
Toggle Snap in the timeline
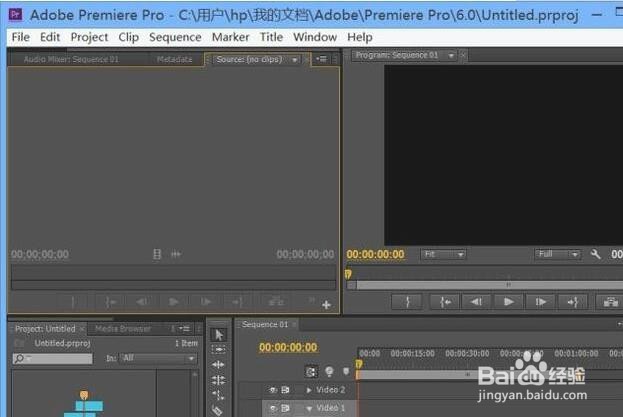311,372
